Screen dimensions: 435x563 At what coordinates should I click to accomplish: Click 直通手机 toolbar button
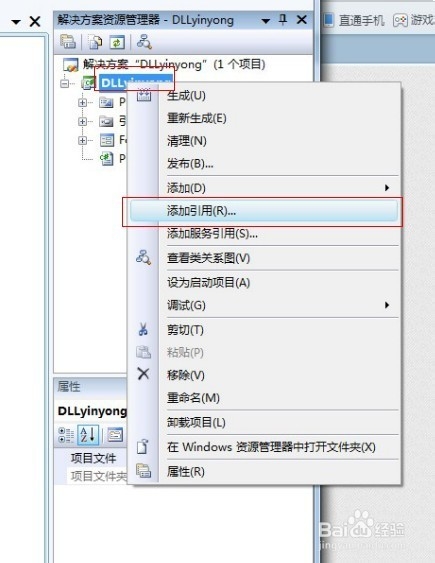(354, 20)
